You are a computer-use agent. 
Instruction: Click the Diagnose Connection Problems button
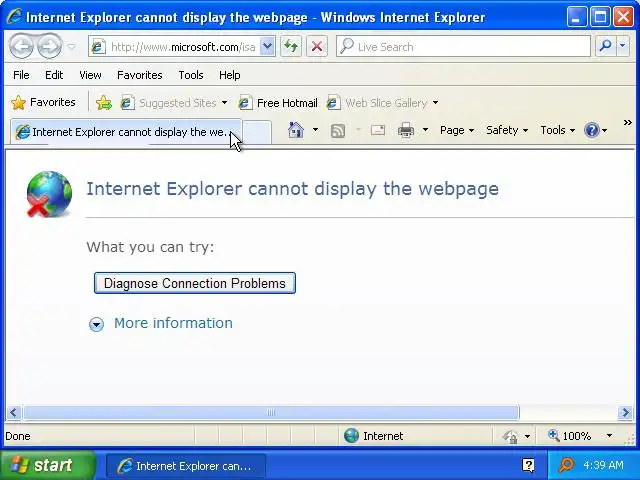195,283
